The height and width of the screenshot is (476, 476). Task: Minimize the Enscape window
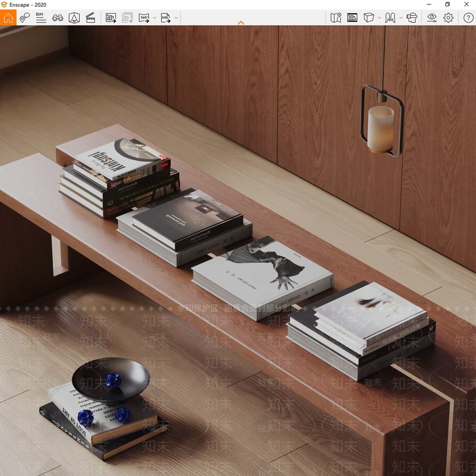pos(429,4)
